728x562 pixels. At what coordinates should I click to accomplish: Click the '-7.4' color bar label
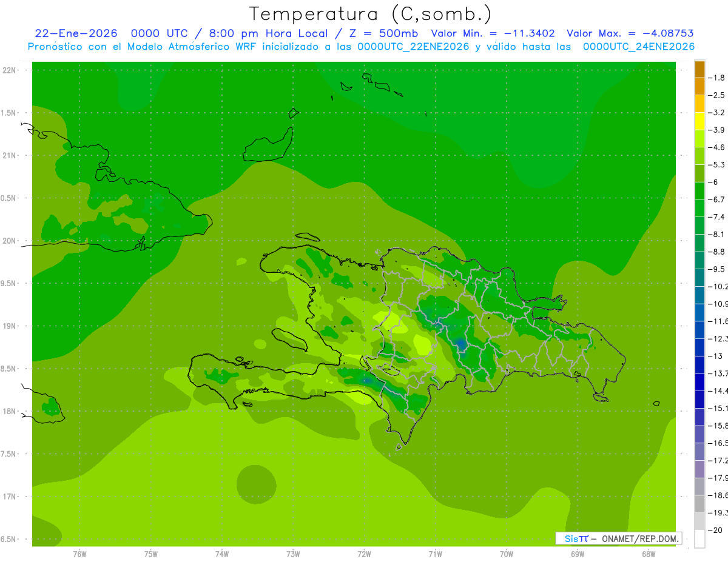pos(716,216)
